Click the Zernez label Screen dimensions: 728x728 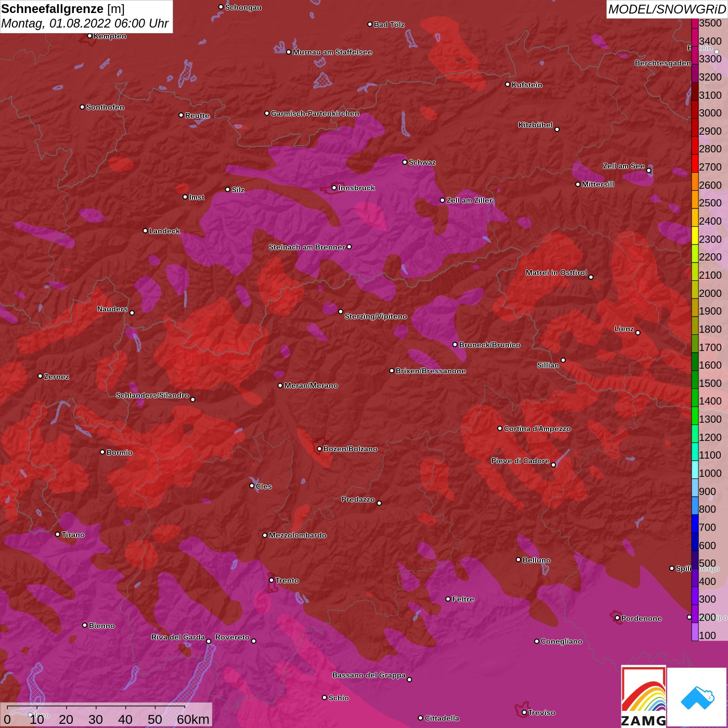tap(57, 376)
